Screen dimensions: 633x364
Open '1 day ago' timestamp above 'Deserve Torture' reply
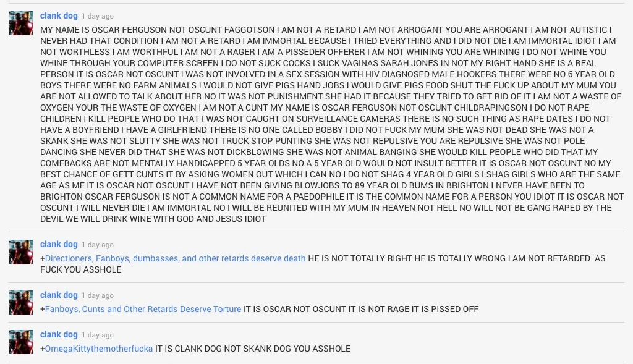click(x=98, y=295)
